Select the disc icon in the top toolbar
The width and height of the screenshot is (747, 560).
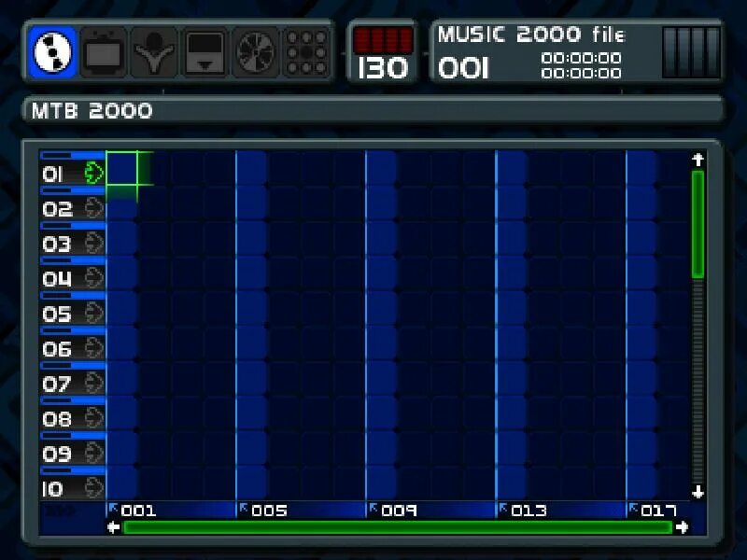pyautogui.click(x=52, y=52)
